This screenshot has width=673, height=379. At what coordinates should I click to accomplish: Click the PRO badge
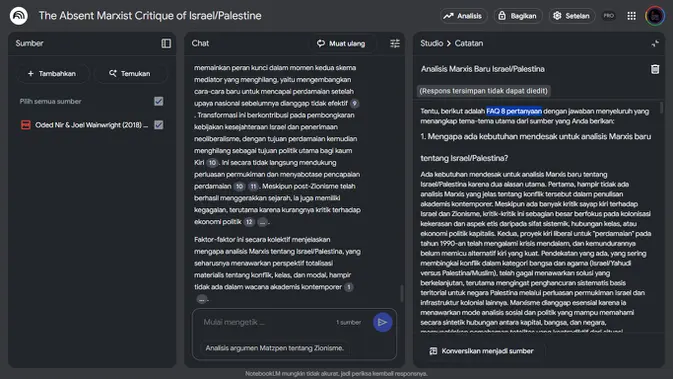(609, 16)
